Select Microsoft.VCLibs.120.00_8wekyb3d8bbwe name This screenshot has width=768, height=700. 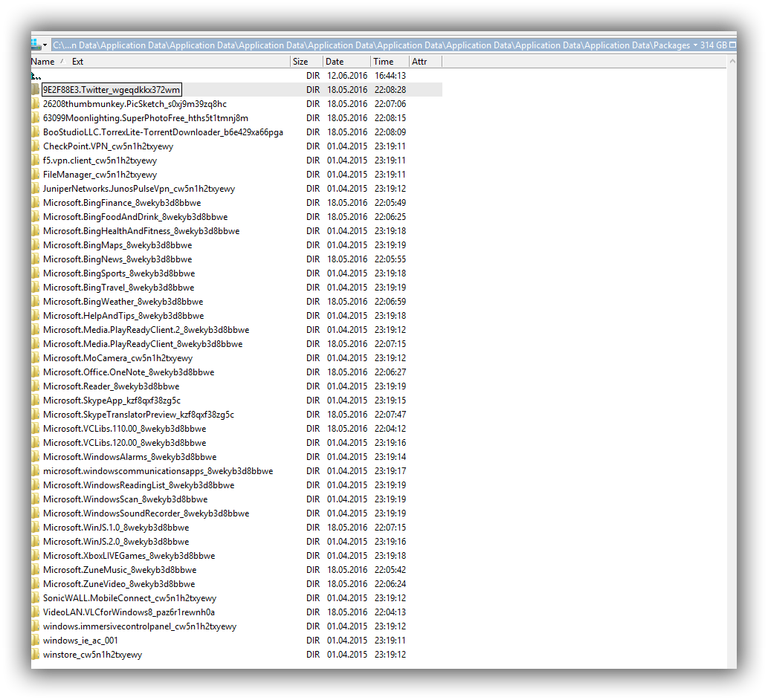coord(124,443)
